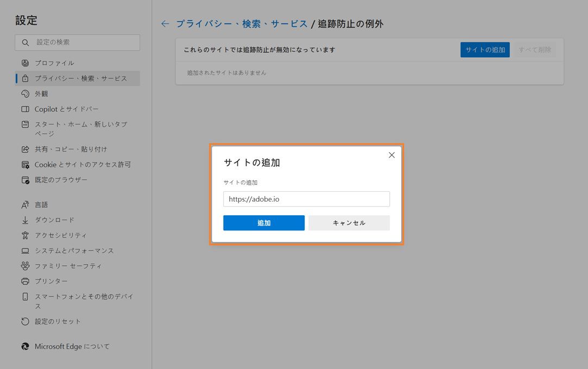
Task: Click the 設定の検索 search box
Action: pyautogui.click(x=77, y=42)
